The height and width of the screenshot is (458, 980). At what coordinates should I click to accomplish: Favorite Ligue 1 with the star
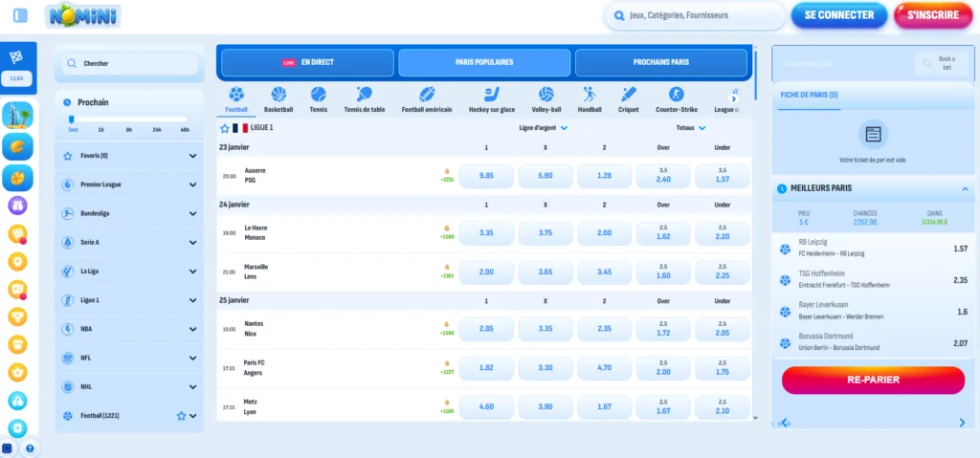[x=225, y=127]
